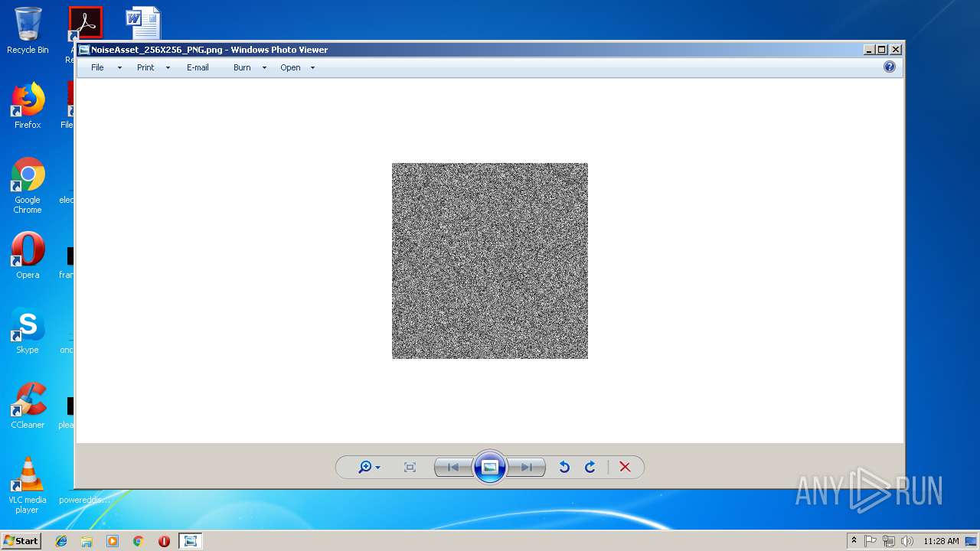Open Firefox from the desktop
This screenshot has width=980, height=551.
pos(28,106)
